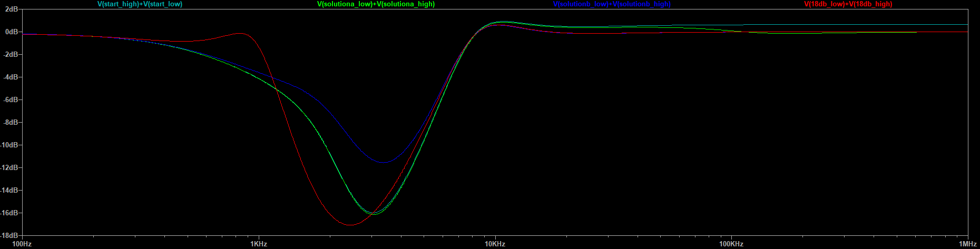The width and height of the screenshot is (980, 249).
Task: Click the 1KHz frequency axis label
Action: click(258, 244)
